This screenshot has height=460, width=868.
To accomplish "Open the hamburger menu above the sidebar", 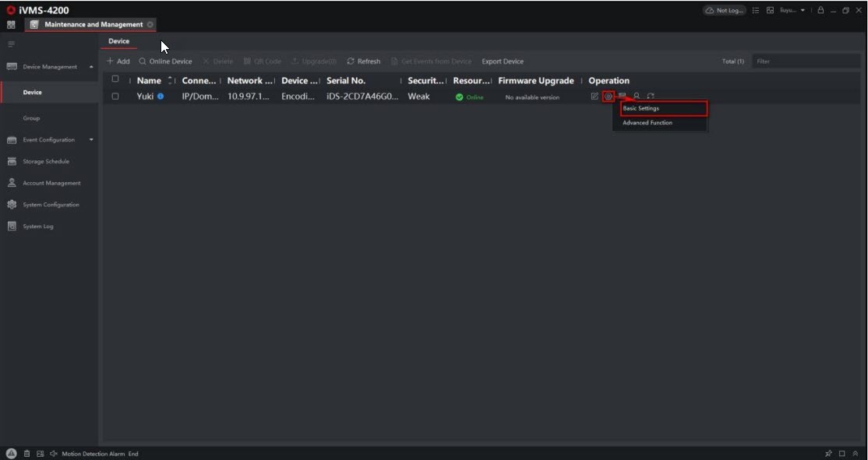I will tap(11, 44).
